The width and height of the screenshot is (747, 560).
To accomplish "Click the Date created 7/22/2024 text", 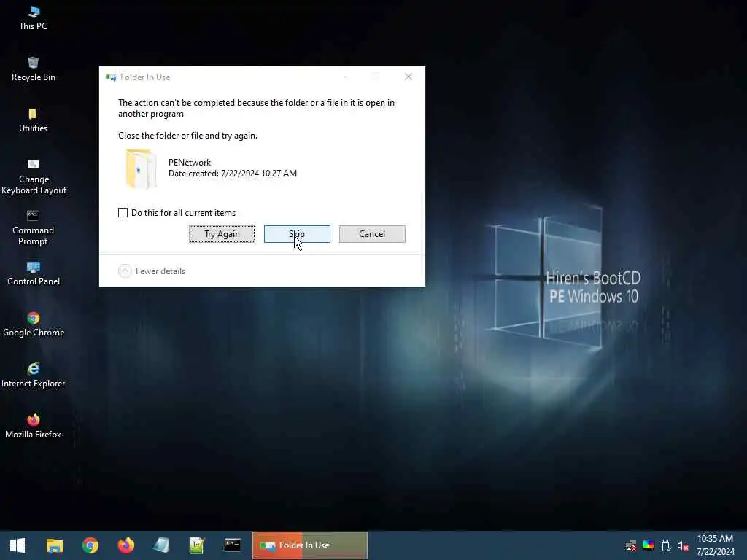I will click(x=233, y=174).
